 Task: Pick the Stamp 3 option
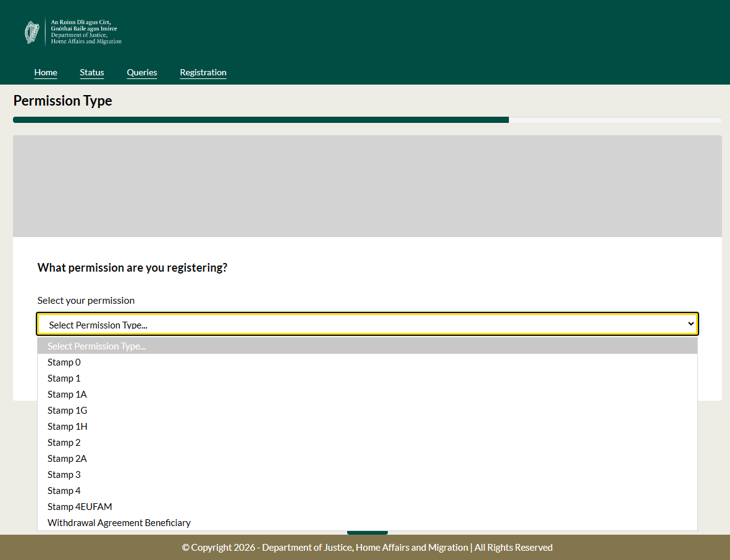[x=367, y=474]
